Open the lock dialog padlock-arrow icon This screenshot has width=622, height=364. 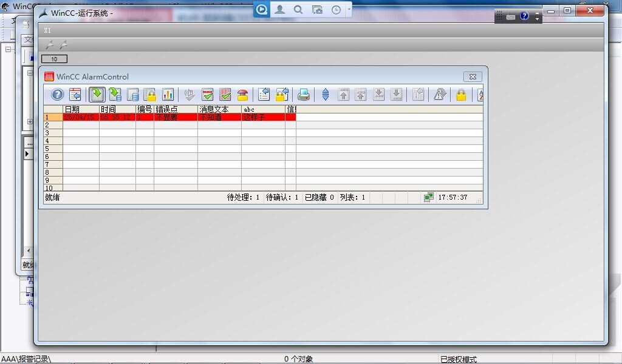(282, 95)
